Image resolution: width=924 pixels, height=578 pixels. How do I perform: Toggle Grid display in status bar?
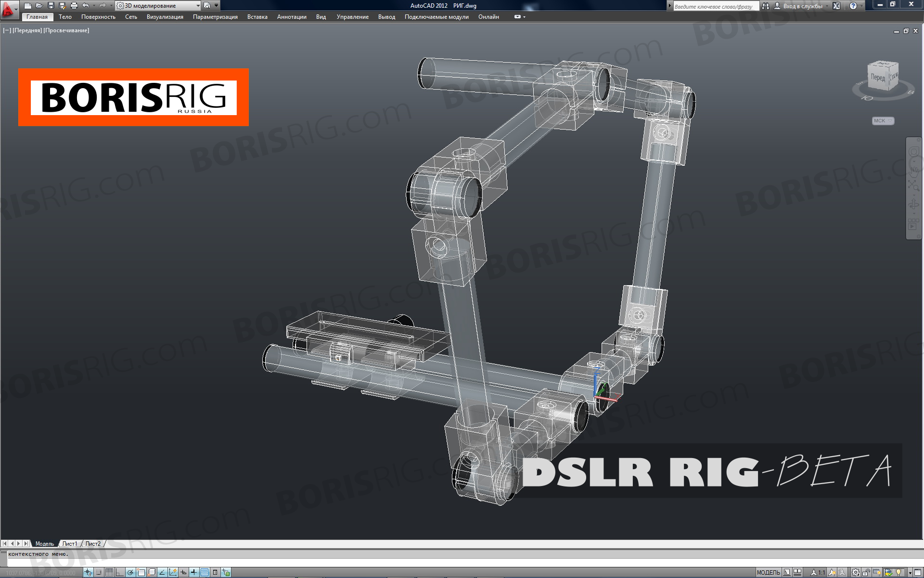pos(109,572)
